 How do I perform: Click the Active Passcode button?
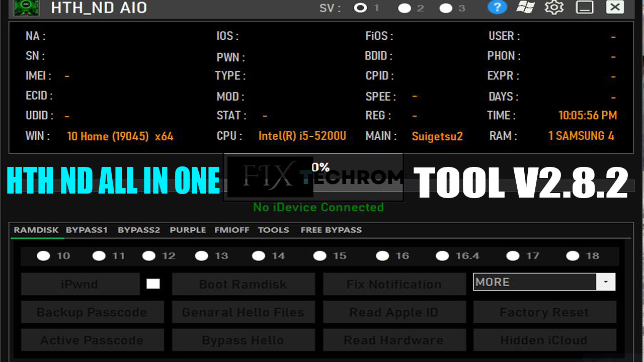pos(93,340)
